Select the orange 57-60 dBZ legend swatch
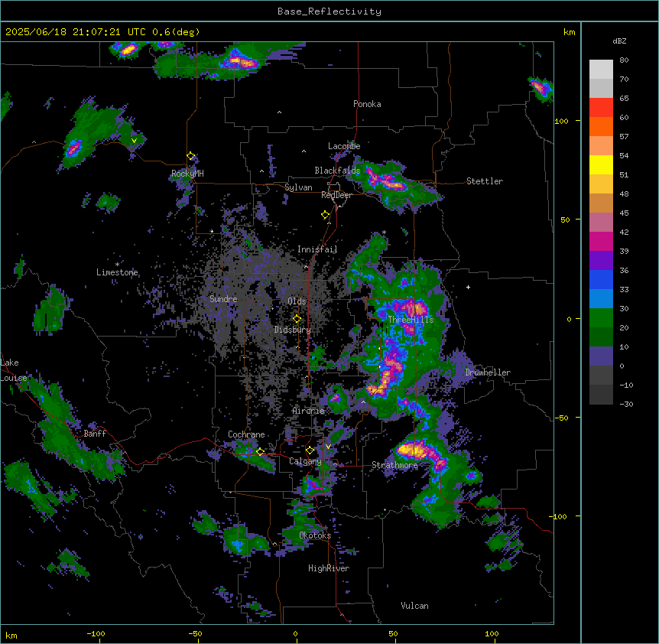This screenshot has width=659, height=644. coord(601,126)
